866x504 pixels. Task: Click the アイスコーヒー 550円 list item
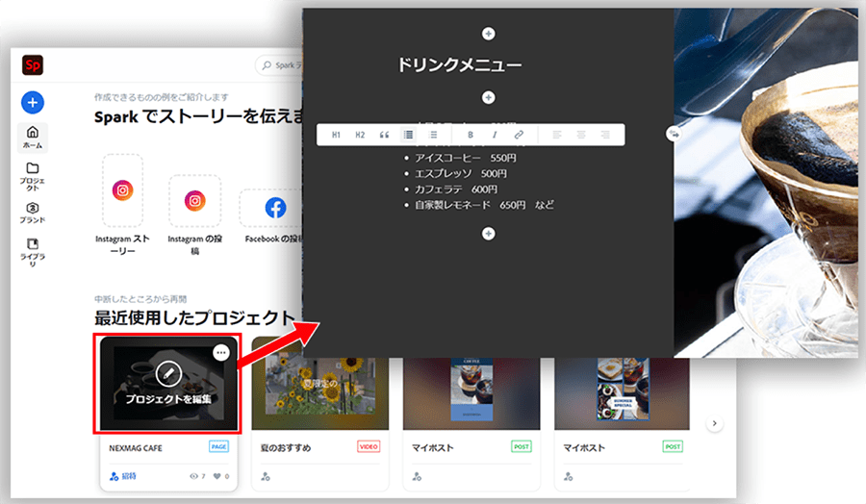465,158
